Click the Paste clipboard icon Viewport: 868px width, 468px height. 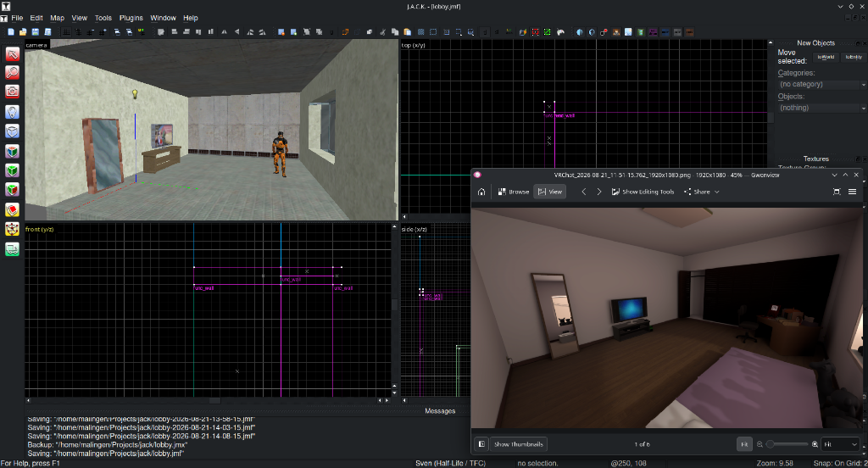(x=408, y=32)
